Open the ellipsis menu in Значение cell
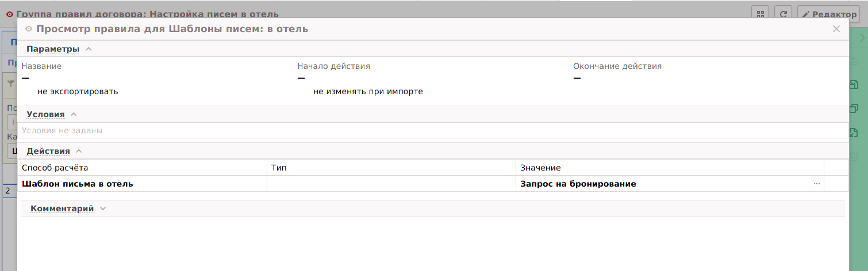 point(816,184)
